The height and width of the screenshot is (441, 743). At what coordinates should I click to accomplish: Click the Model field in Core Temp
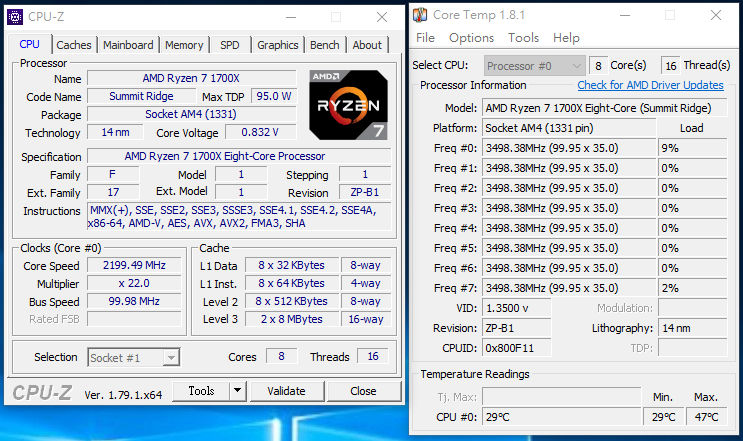coord(604,108)
